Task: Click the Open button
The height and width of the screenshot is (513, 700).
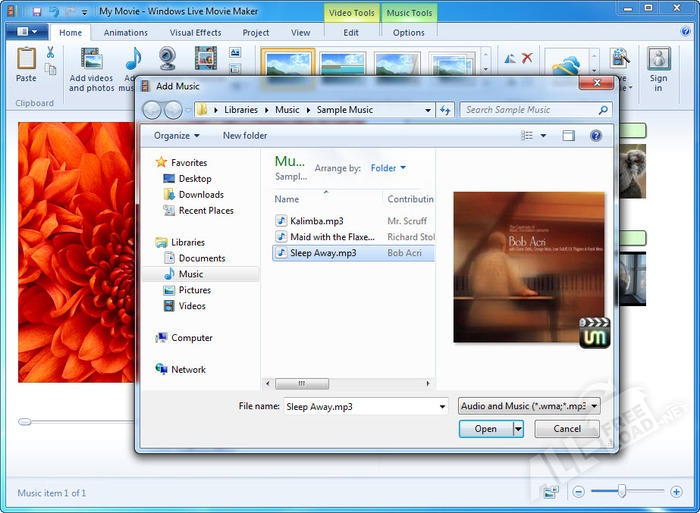Action: click(485, 429)
